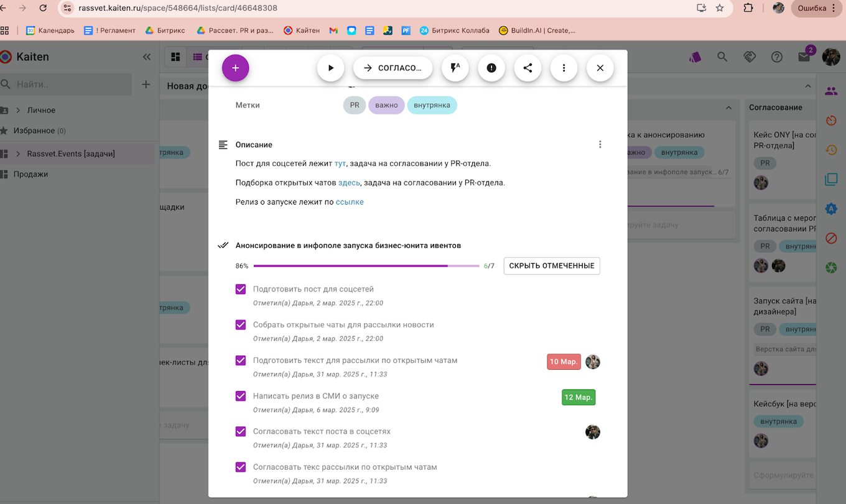Open the history clock icon in right rail
The height and width of the screenshot is (504, 846).
click(x=831, y=150)
